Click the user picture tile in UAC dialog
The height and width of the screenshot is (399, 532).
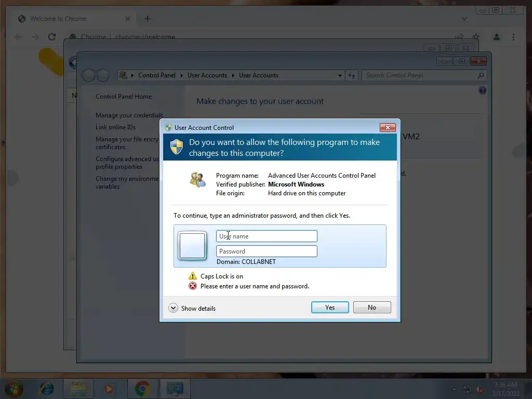coord(192,246)
